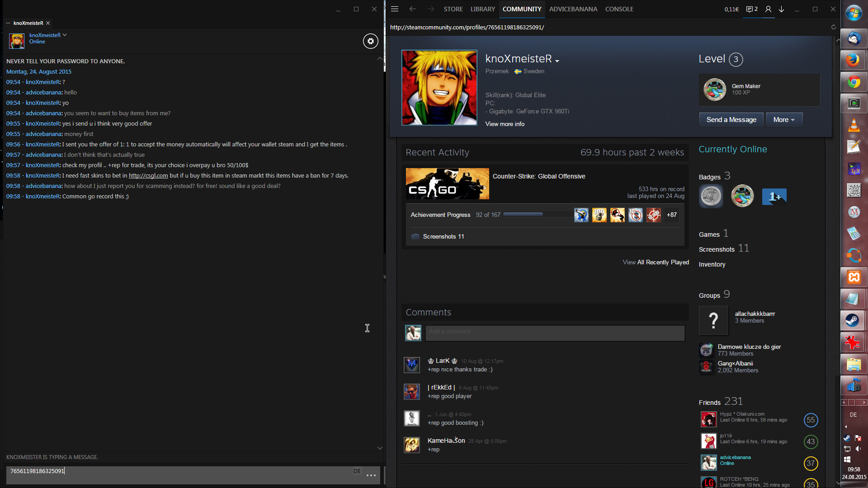This screenshot has height=488, width=868.
Task: Open chat settings gear icon
Action: pyautogui.click(x=370, y=41)
